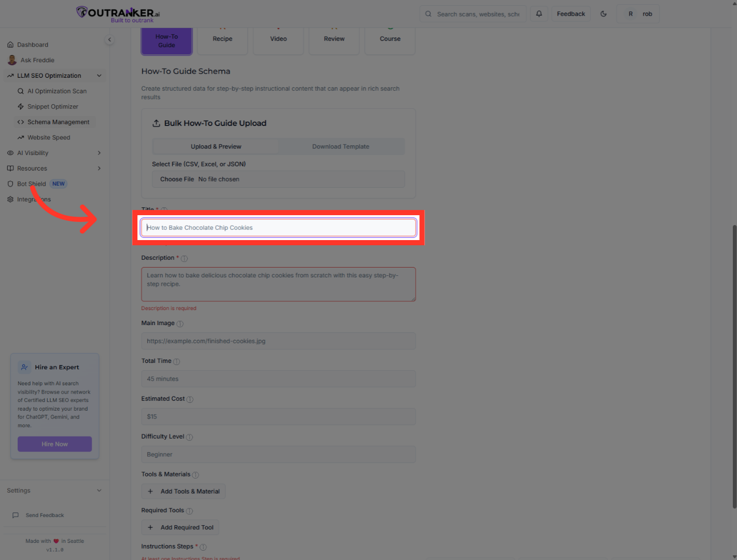Click the Tools & Materials info icon
This screenshot has height=560, width=737.
[195, 475]
